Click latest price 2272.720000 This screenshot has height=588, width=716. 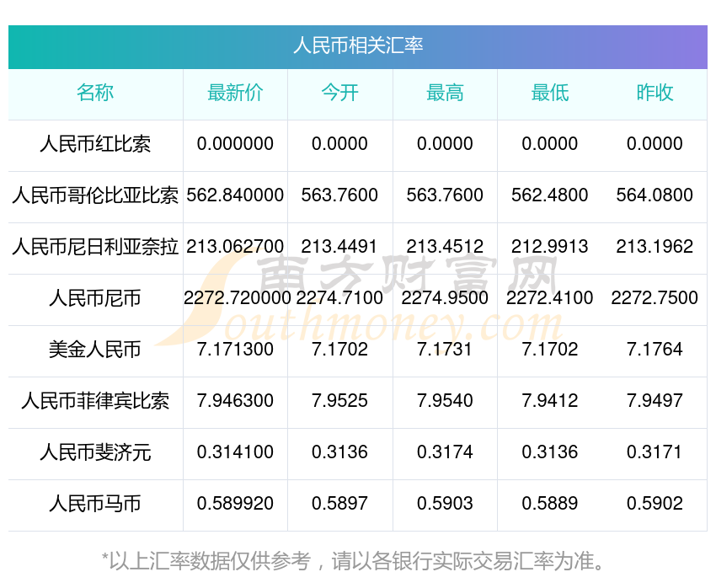tap(237, 298)
